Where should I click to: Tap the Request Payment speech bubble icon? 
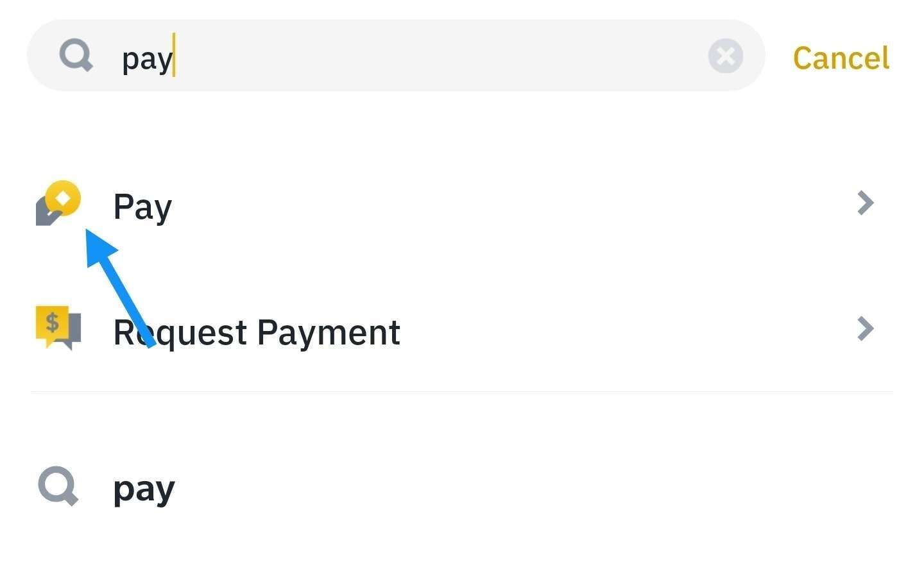[x=58, y=327]
